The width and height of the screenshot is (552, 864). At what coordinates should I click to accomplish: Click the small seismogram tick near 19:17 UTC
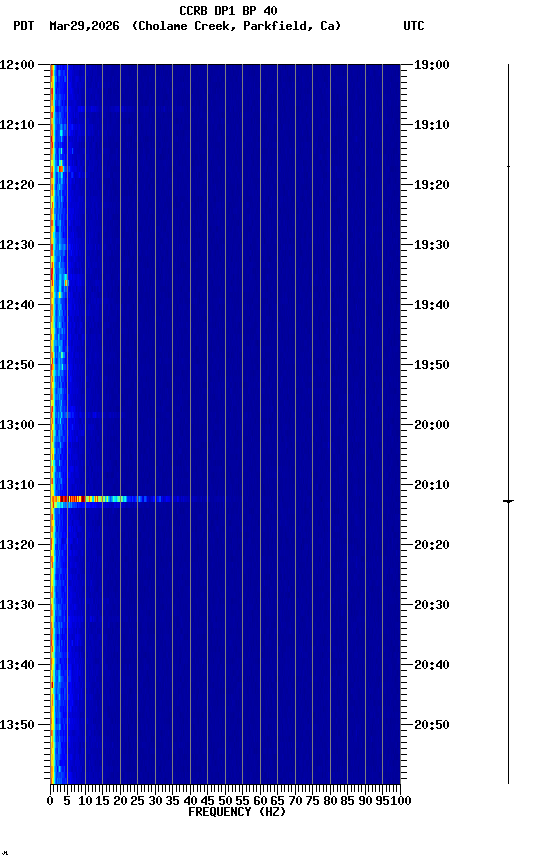[508, 166]
